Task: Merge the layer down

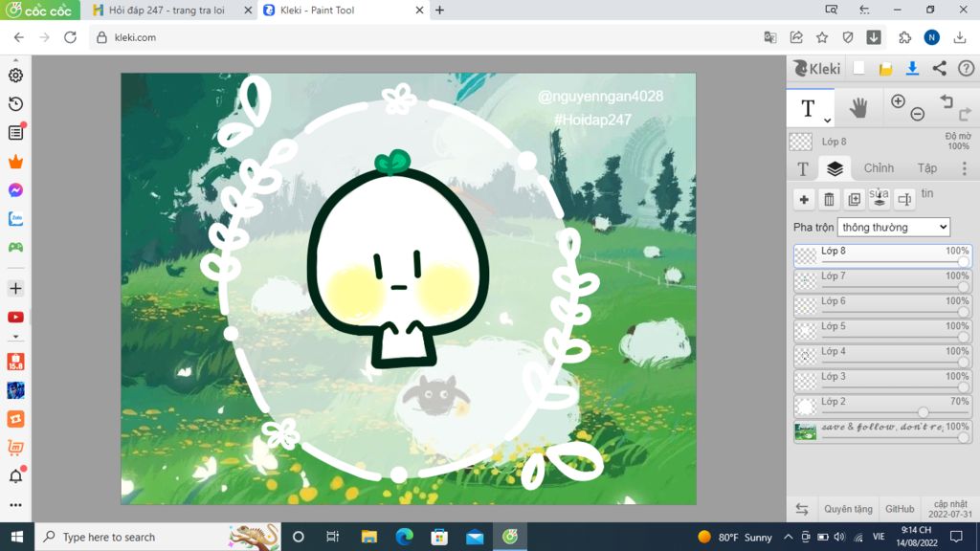Action: 879,199
